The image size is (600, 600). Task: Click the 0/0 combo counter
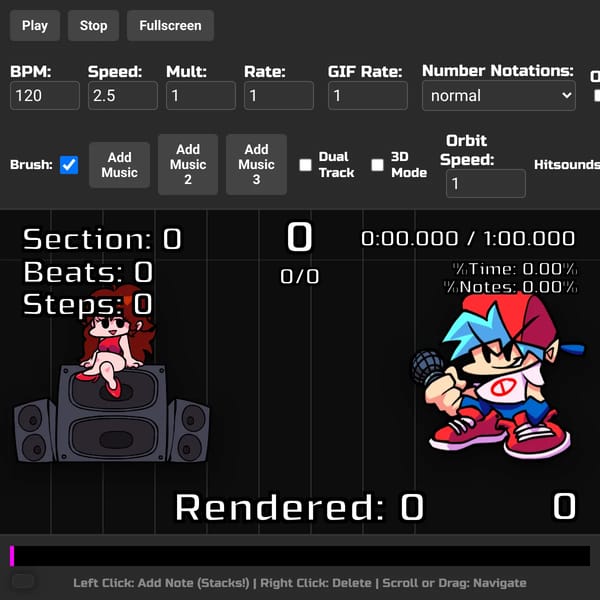(x=300, y=276)
